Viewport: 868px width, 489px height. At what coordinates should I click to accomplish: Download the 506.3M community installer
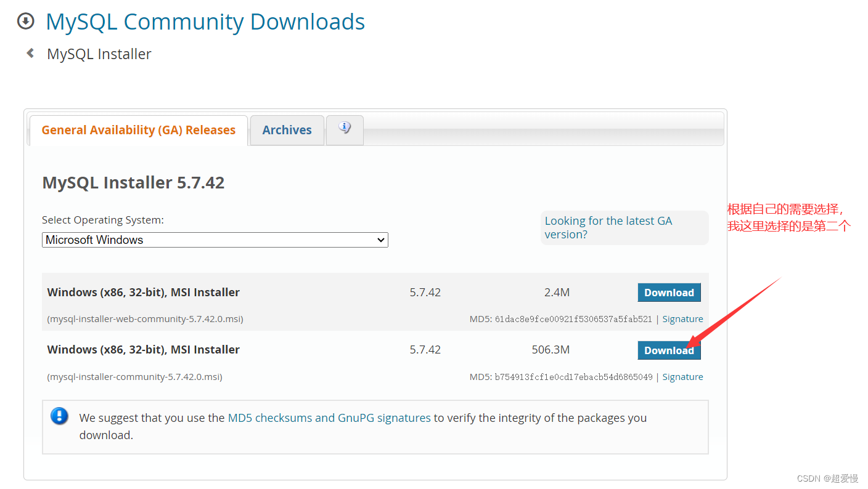[x=669, y=350]
